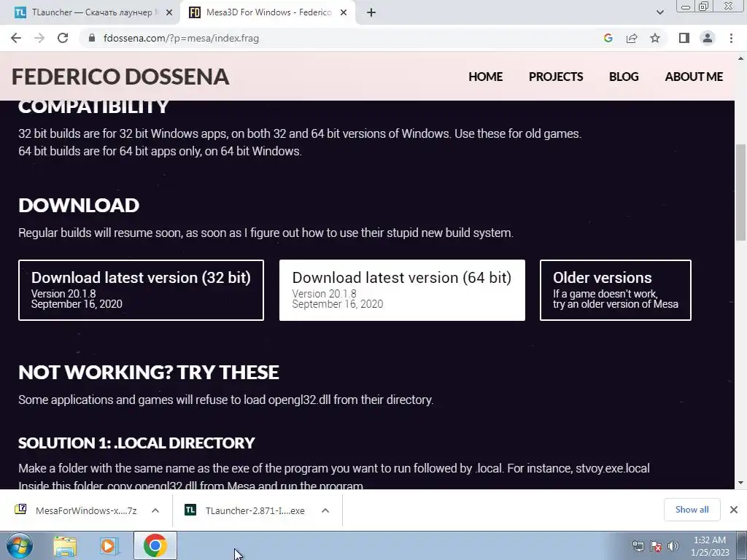Go to HOME in site navigation

point(485,77)
